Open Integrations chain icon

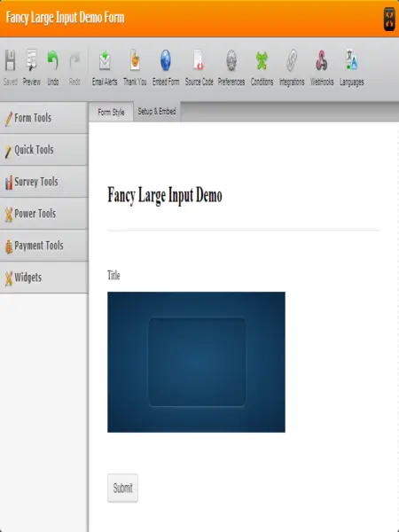pyautogui.click(x=292, y=67)
